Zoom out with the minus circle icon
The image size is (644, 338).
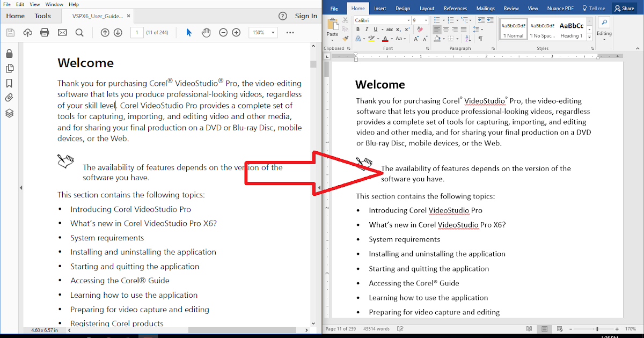(223, 33)
